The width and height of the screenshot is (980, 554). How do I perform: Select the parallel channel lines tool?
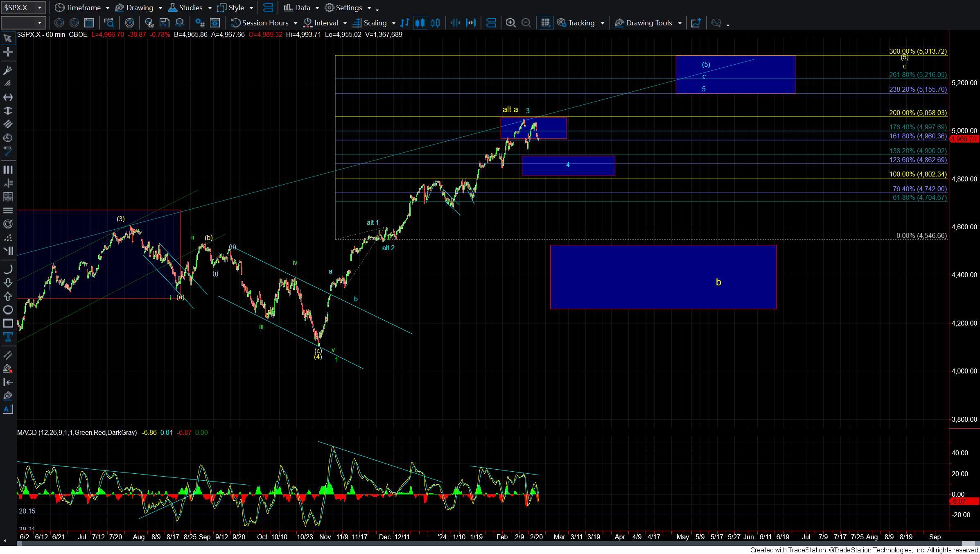pyautogui.click(x=8, y=124)
